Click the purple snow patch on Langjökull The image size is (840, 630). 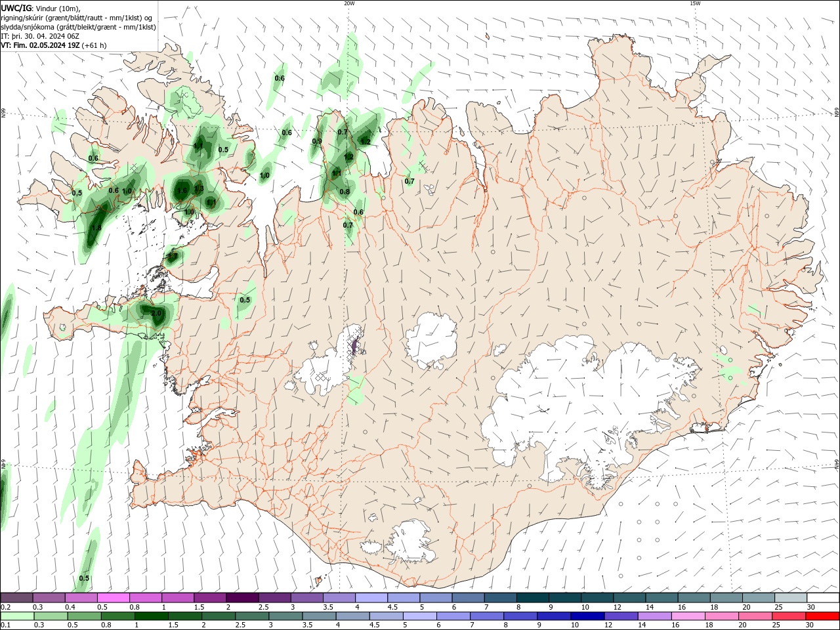[x=355, y=345]
